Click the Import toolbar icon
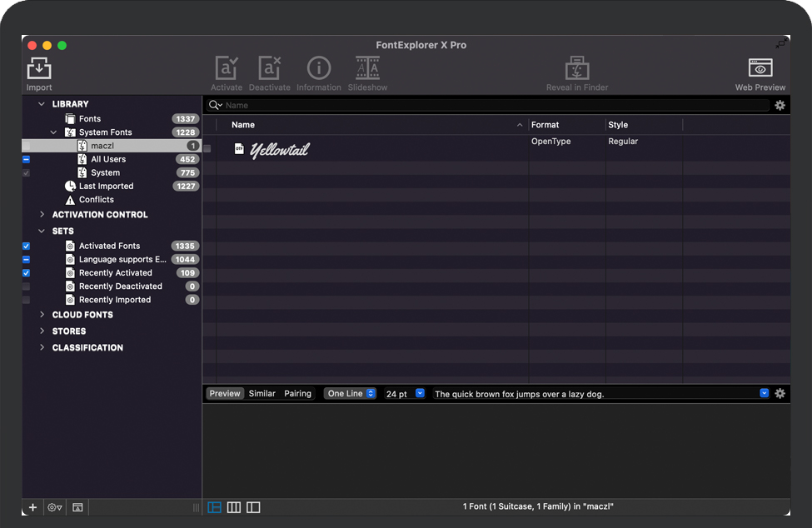 pos(39,69)
